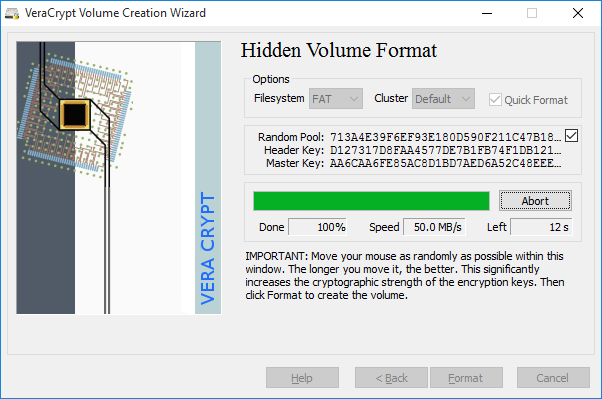
Task: Click the Hidden Volume Format heading
Action: pyautogui.click(x=339, y=50)
